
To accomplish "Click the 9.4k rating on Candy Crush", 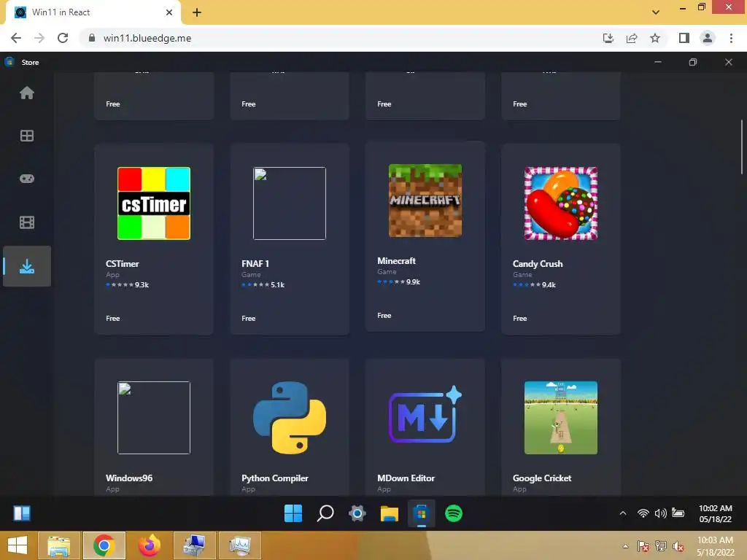I will click(549, 285).
